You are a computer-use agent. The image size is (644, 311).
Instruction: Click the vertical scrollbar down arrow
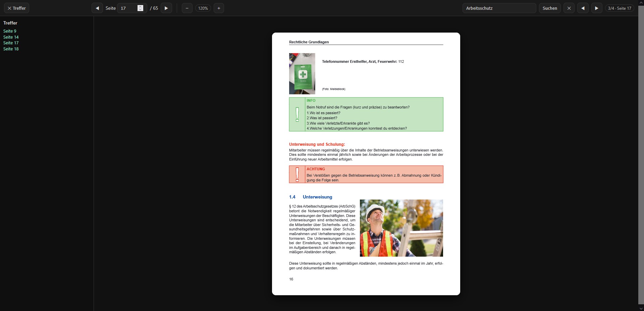(641, 308)
